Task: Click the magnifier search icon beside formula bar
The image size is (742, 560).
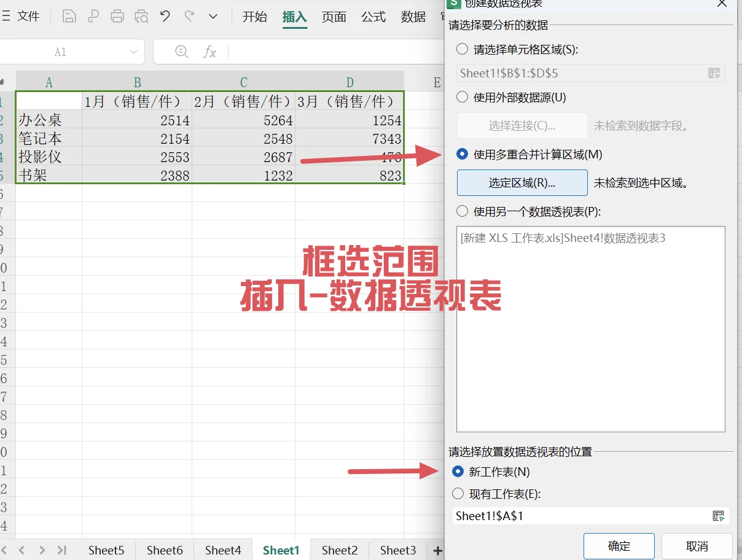Action: point(182,52)
